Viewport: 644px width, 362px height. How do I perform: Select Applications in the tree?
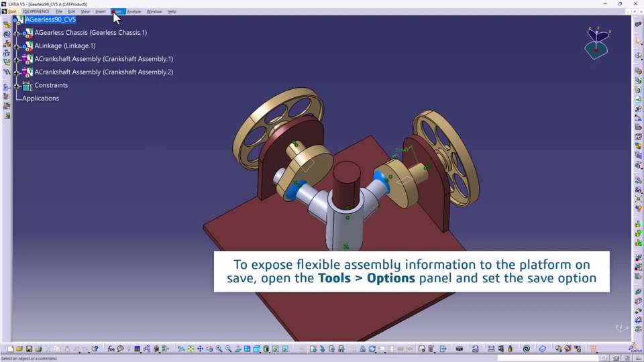click(x=41, y=98)
